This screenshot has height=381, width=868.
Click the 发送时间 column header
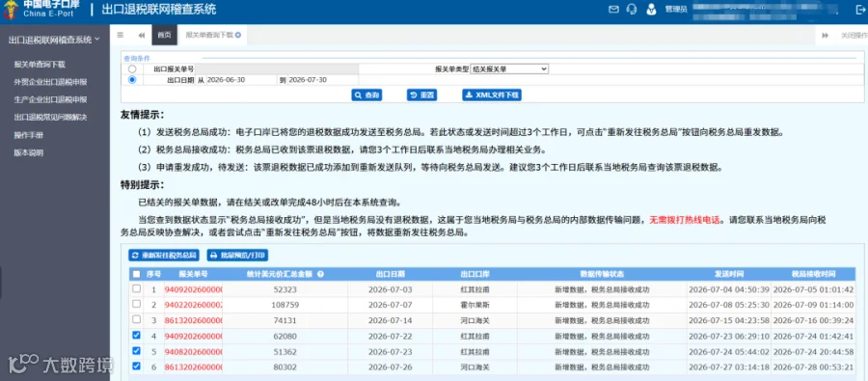pyautogui.click(x=728, y=274)
